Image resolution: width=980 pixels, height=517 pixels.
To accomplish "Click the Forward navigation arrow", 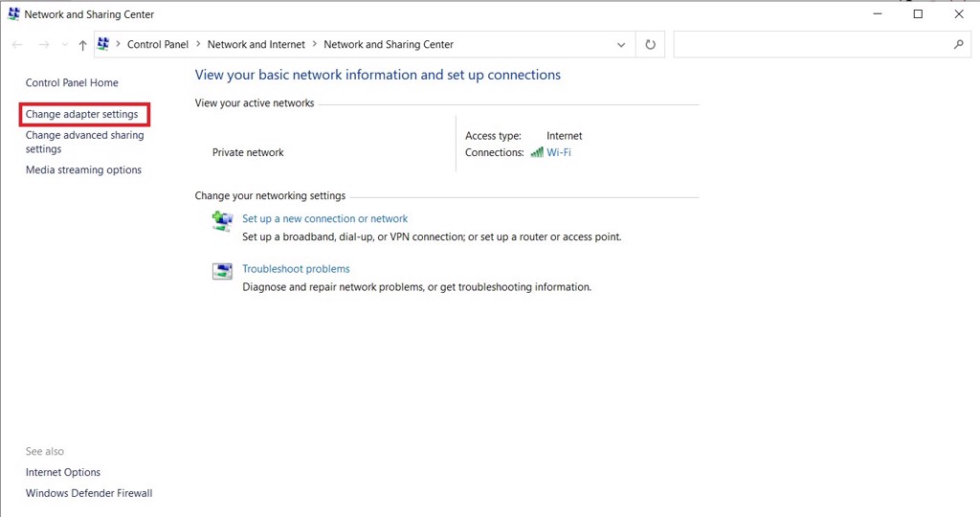I will coord(44,44).
